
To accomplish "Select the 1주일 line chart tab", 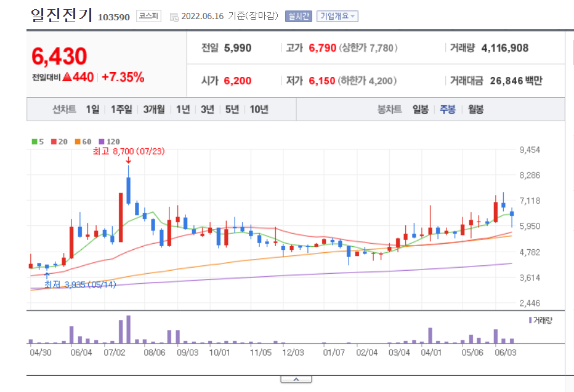I will [121, 110].
